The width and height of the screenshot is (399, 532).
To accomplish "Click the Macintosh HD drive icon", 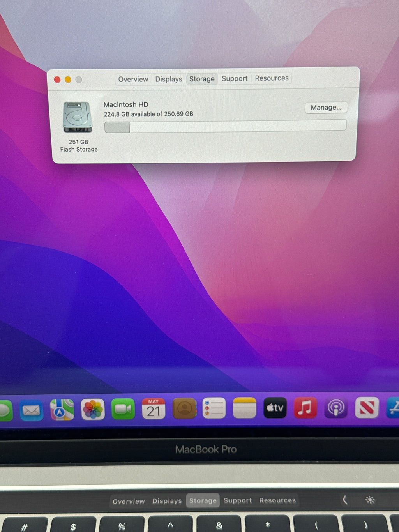I will [x=78, y=117].
